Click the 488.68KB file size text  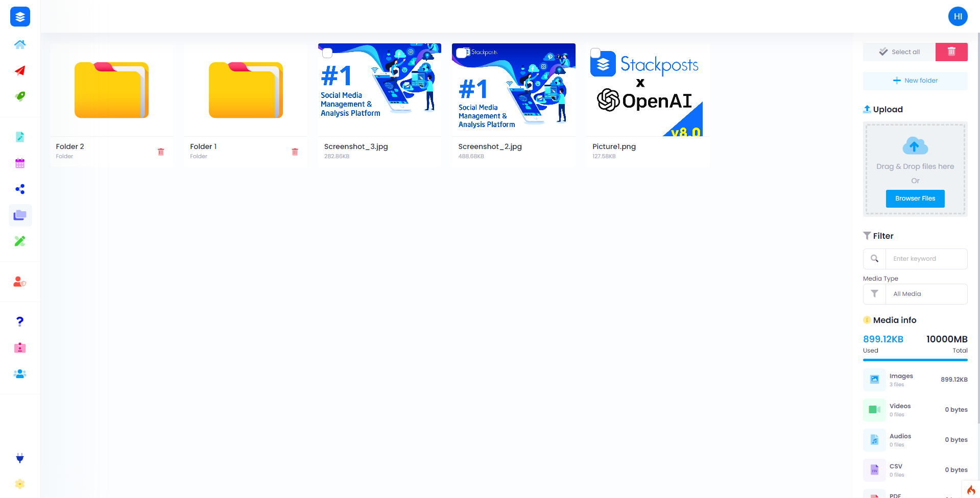471,157
